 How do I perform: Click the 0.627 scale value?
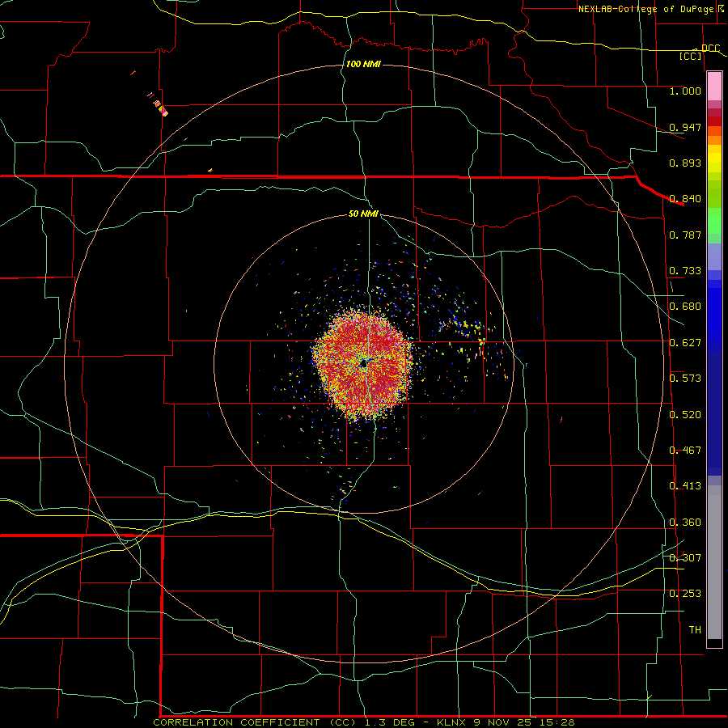[685, 342]
